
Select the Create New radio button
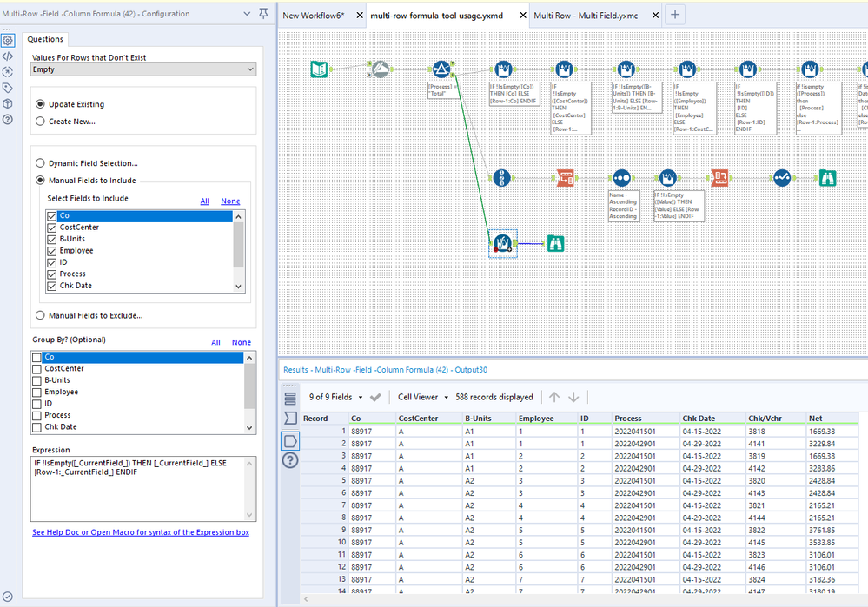point(40,122)
